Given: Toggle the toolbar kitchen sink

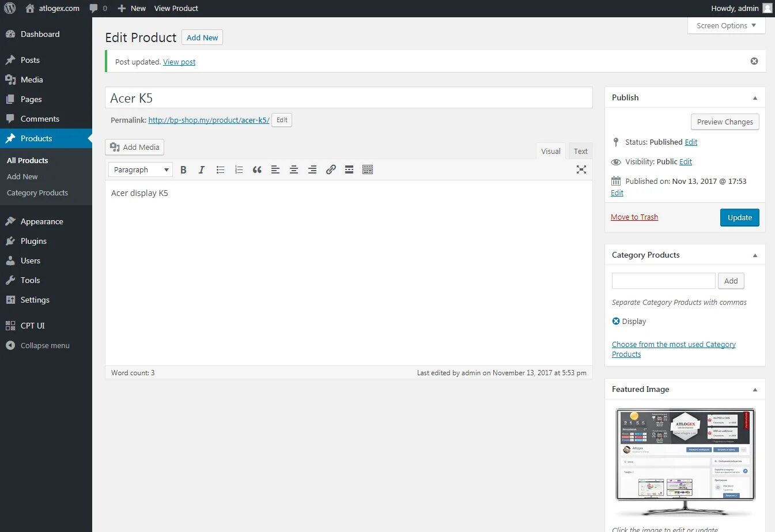Looking at the screenshot, I should (x=368, y=169).
